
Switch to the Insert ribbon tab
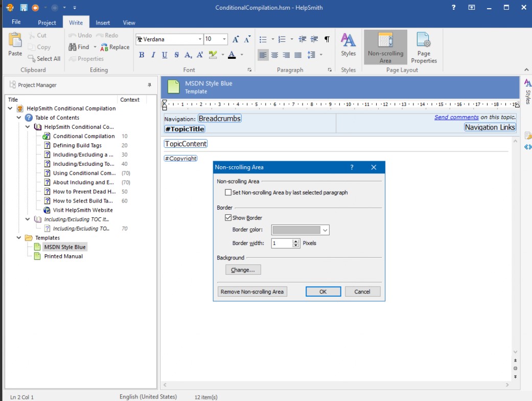[103, 23]
